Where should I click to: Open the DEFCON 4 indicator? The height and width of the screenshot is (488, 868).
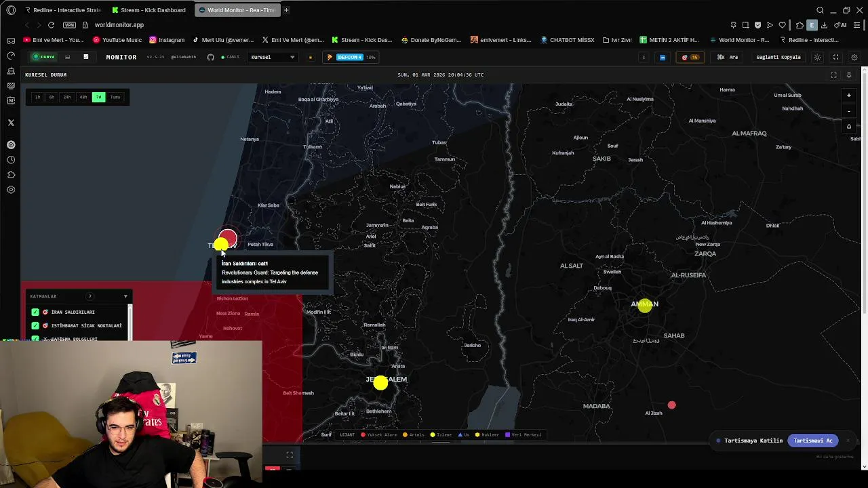coord(351,57)
